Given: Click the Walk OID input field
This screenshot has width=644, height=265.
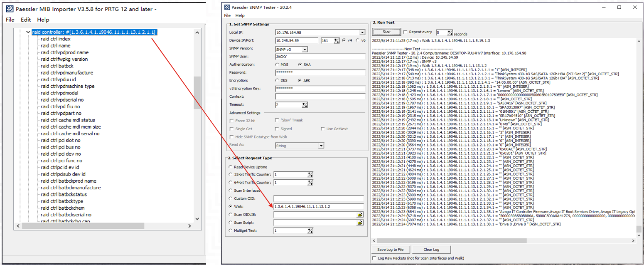Looking at the screenshot, I should click(319, 207).
